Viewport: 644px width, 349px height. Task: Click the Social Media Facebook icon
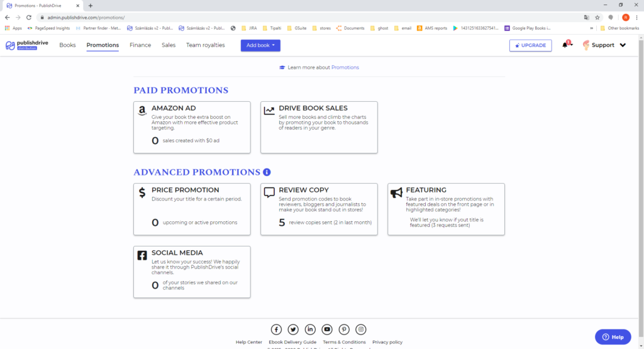point(142,255)
